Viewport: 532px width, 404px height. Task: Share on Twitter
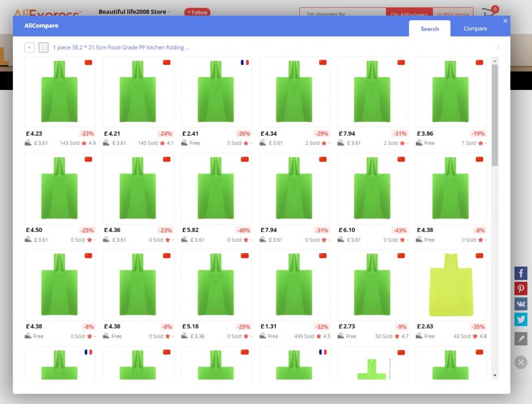[521, 319]
